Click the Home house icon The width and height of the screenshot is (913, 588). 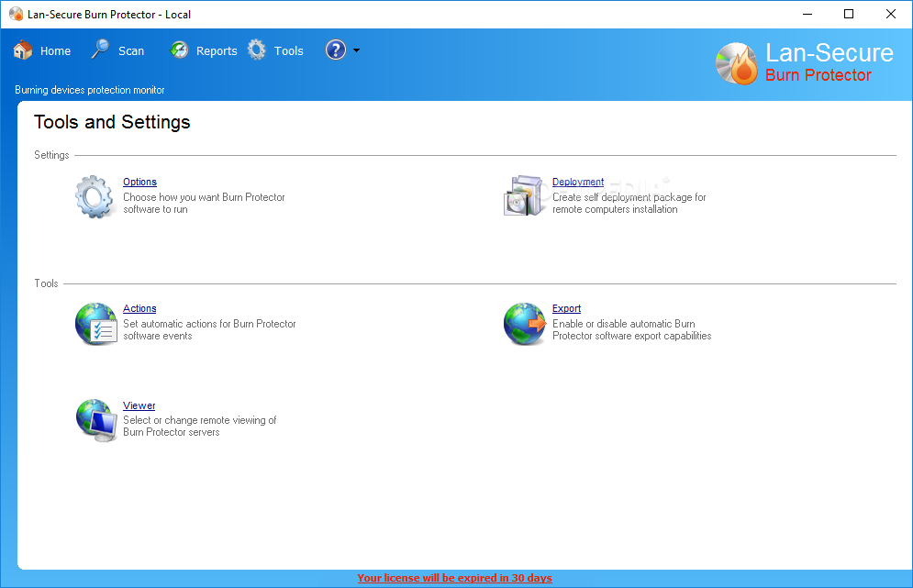tap(23, 50)
